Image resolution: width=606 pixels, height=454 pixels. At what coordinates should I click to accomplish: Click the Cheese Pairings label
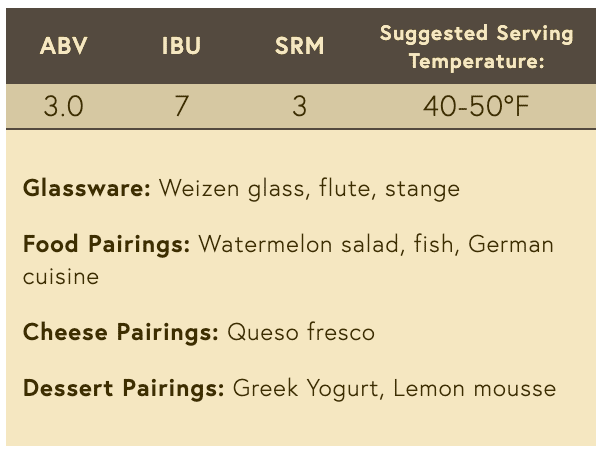(x=121, y=332)
